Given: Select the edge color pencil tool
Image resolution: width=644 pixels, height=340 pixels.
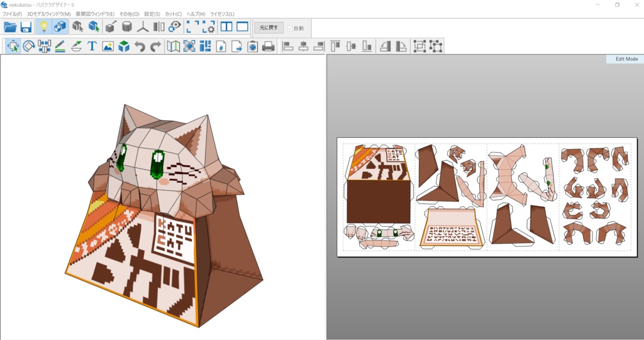Looking at the screenshot, I should point(60,47).
